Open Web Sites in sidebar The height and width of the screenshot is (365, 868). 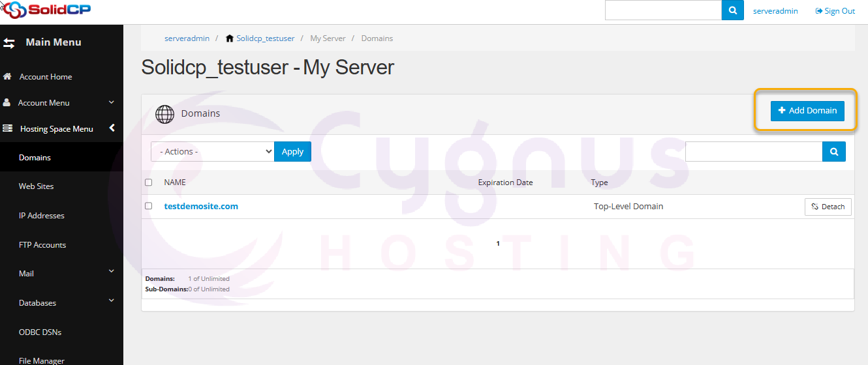coord(37,186)
